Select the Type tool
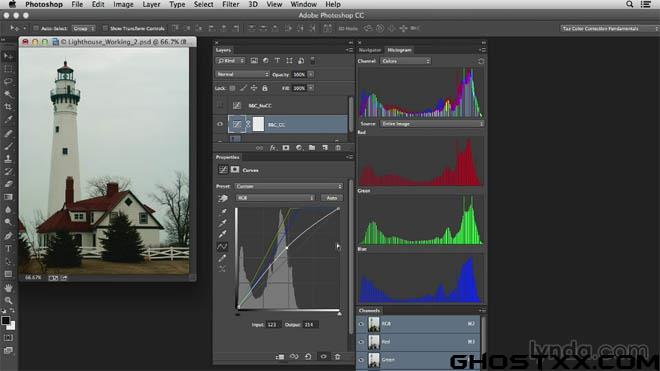Image resolution: width=660 pixels, height=371 pixels. 8,249
